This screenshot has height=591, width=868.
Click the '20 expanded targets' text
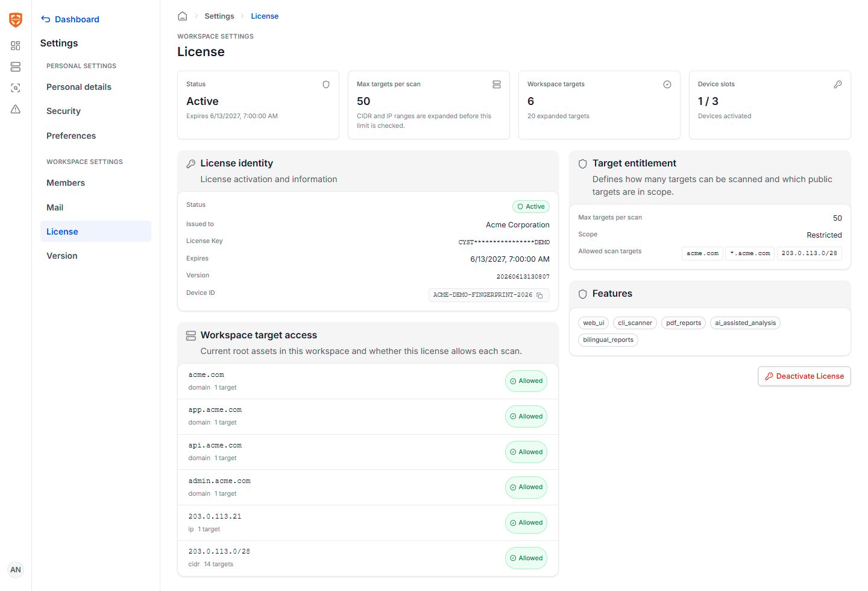tap(558, 116)
